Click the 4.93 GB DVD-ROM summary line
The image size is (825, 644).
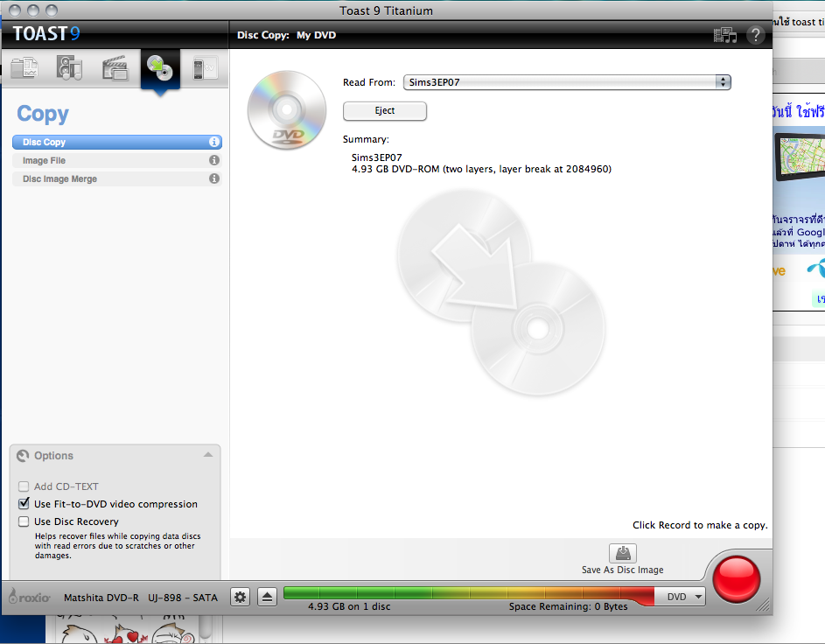tap(481, 169)
